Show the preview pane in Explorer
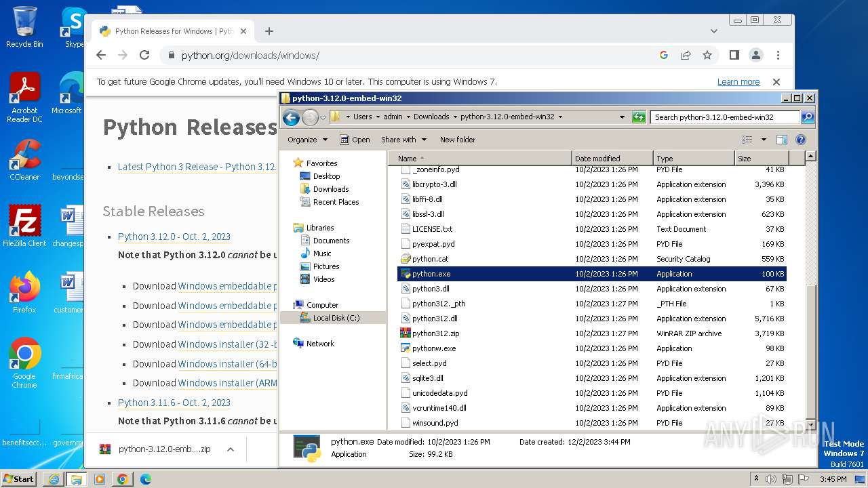The height and width of the screenshot is (488, 868). [x=781, y=140]
